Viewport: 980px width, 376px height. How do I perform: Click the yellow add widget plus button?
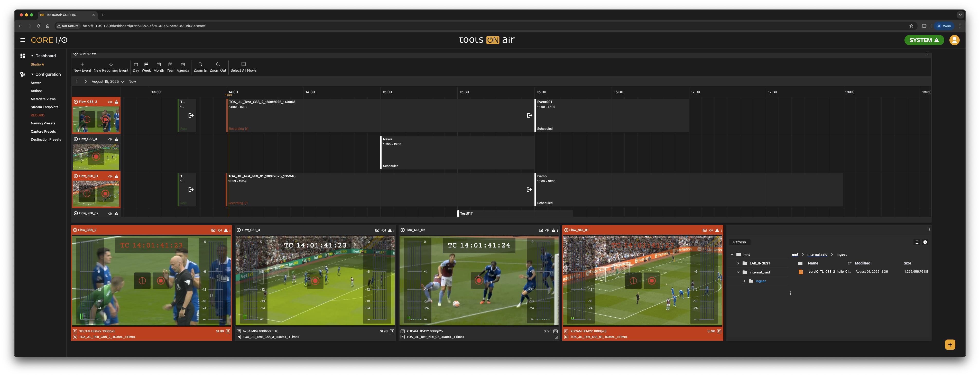click(x=950, y=344)
